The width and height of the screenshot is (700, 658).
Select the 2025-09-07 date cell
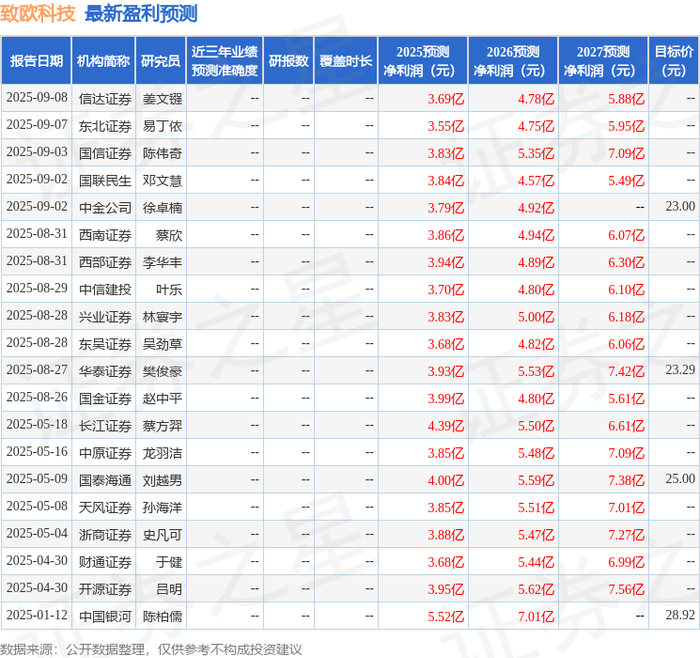click(x=37, y=125)
